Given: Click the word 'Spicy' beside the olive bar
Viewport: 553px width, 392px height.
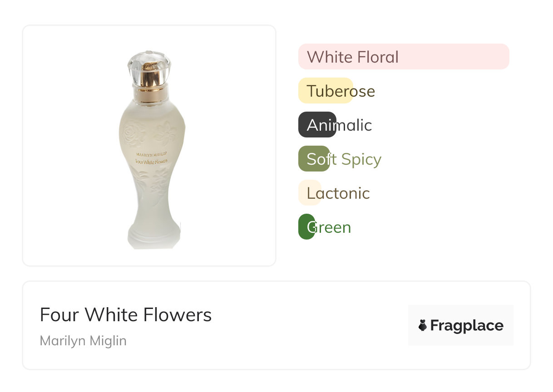Looking at the screenshot, I should [x=361, y=159].
